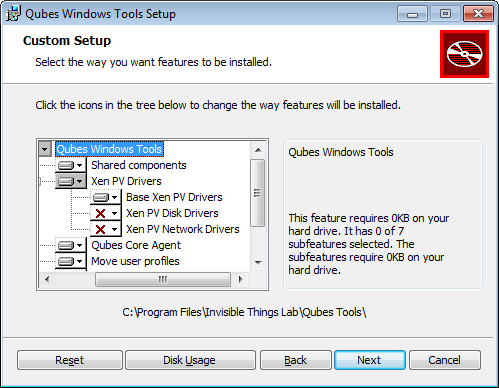Proceed with the Next button
Viewport: 499px width, 388px height.
[x=370, y=360]
